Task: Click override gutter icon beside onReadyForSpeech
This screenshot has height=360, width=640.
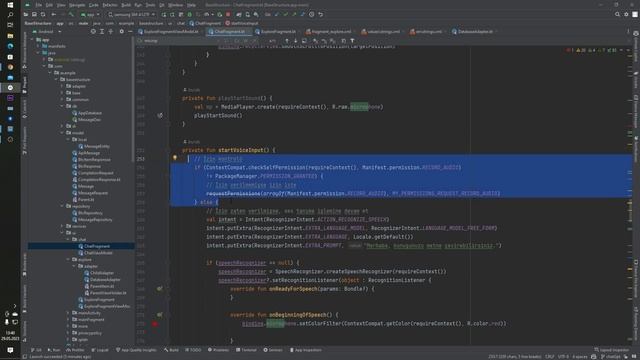Action: pyautogui.click(x=160, y=289)
